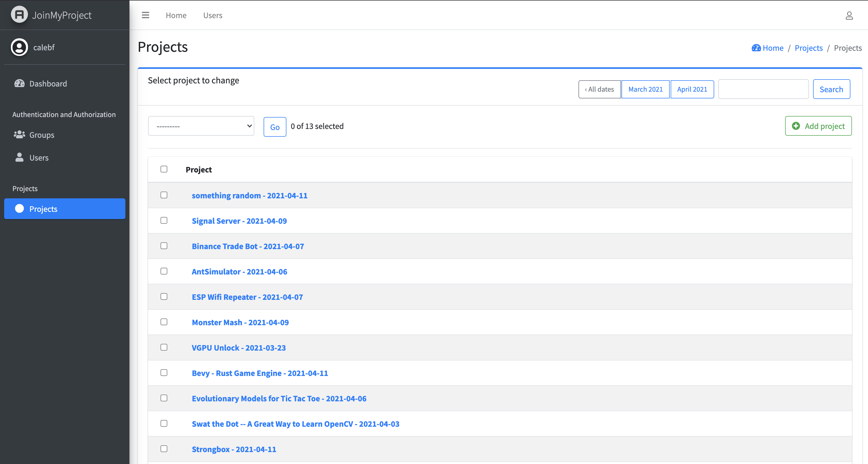The width and height of the screenshot is (868, 464).
Task: Click the Groups people icon in sidebar
Action: pyautogui.click(x=19, y=135)
